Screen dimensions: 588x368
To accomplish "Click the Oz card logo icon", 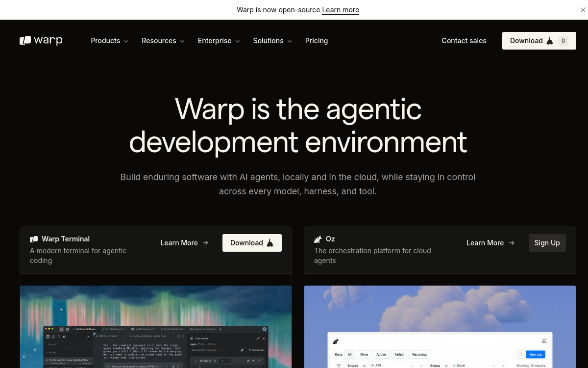I will pyautogui.click(x=318, y=239).
